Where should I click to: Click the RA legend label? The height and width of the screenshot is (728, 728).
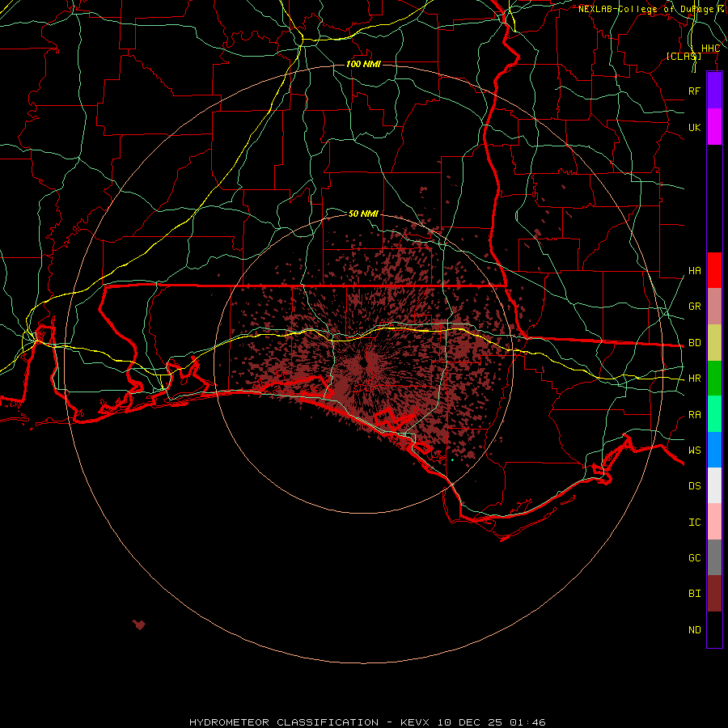(x=694, y=415)
